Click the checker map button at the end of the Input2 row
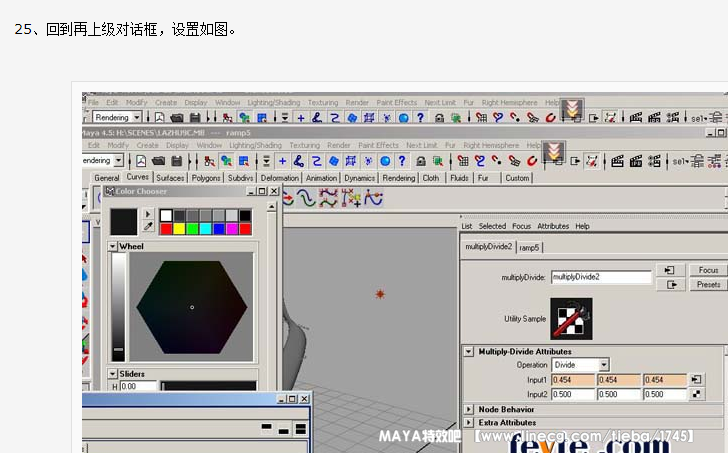Image resolution: width=728 pixels, height=453 pixels. coord(697,394)
